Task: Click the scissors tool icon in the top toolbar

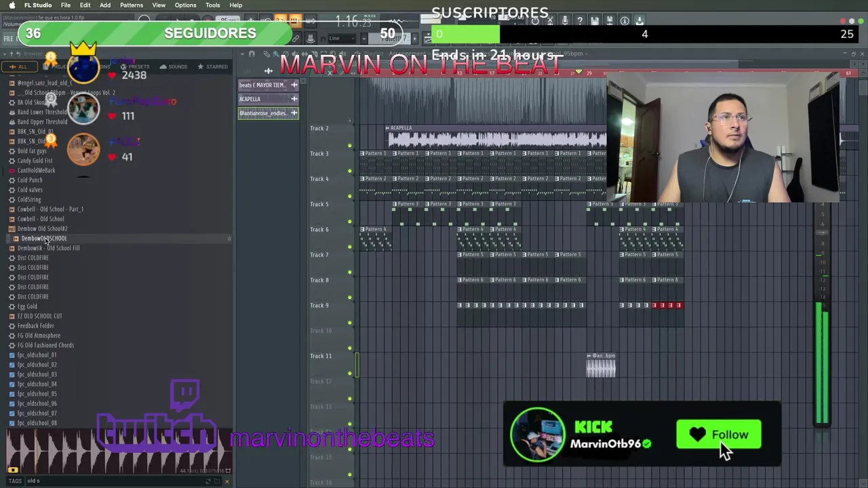Action: (550, 21)
